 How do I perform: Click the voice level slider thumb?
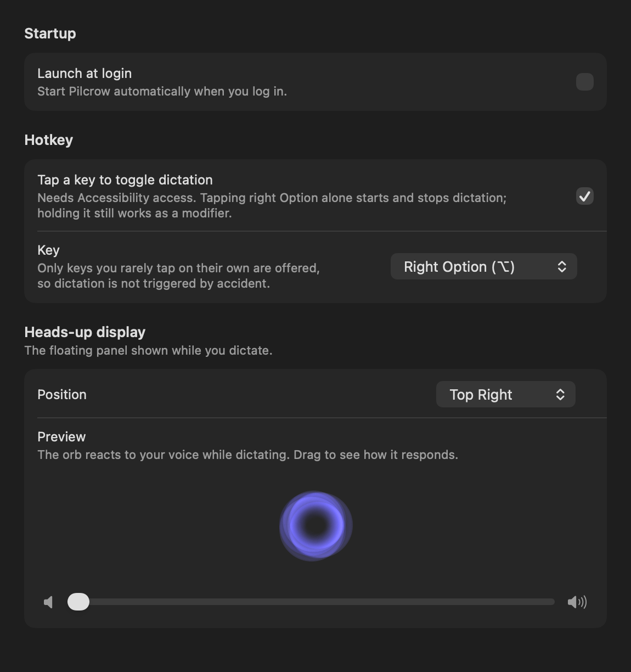pyautogui.click(x=78, y=602)
